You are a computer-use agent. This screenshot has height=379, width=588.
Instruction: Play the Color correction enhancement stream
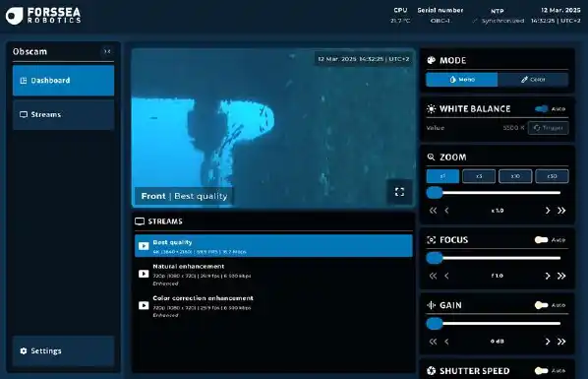click(x=144, y=305)
